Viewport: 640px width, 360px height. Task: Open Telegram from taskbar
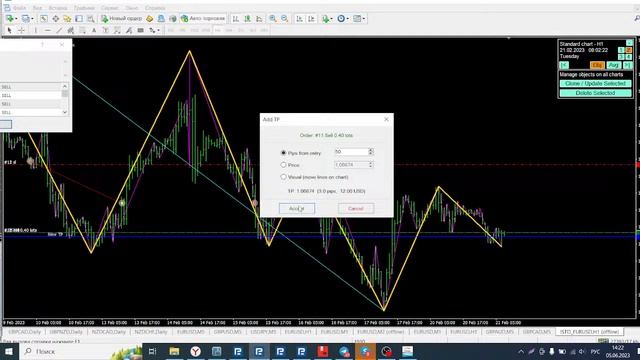pyautogui.click(x=344, y=351)
